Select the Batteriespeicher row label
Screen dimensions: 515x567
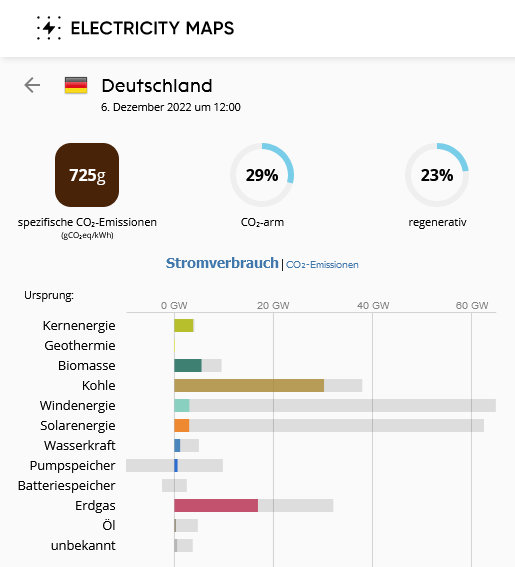tap(67, 486)
